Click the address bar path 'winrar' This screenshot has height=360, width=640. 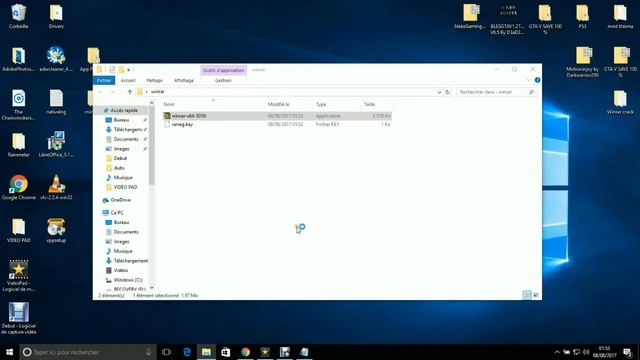(x=158, y=92)
